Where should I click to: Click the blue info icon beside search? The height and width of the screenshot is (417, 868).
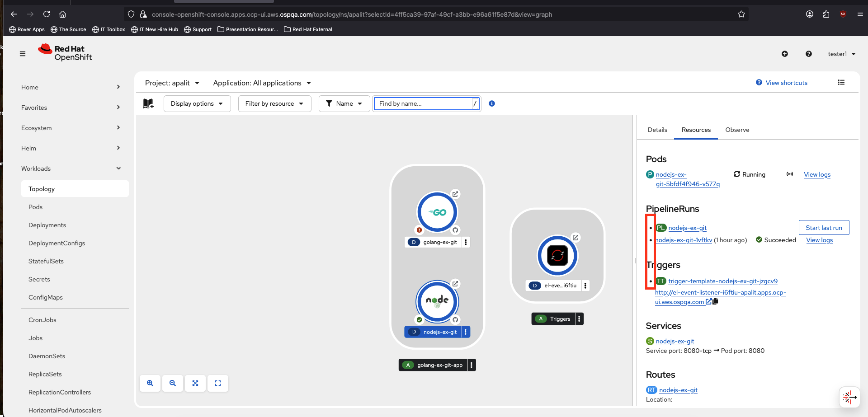[492, 103]
